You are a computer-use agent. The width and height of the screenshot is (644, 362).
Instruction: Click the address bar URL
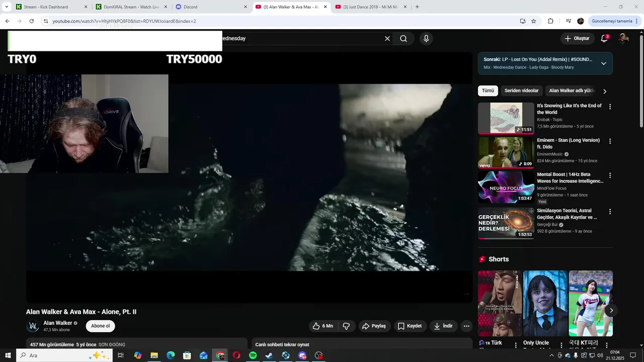[x=124, y=21]
